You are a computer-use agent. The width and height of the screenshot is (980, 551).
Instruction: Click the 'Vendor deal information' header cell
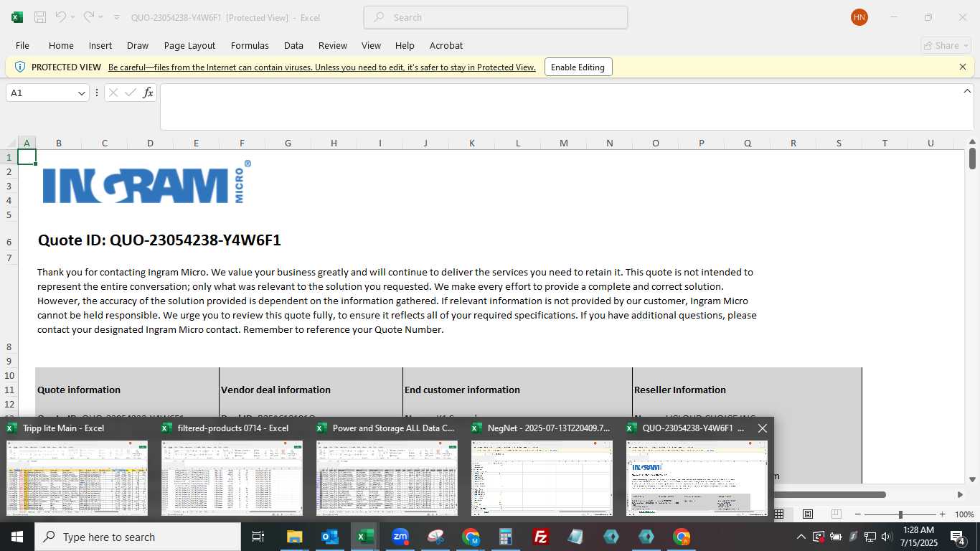(x=275, y=390)
